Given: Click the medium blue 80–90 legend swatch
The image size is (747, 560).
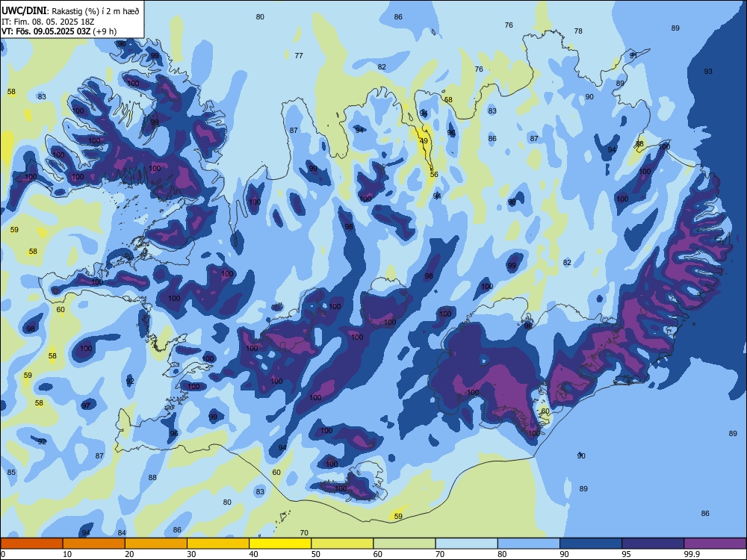Looking at the screenshot, I should [529, 544].
